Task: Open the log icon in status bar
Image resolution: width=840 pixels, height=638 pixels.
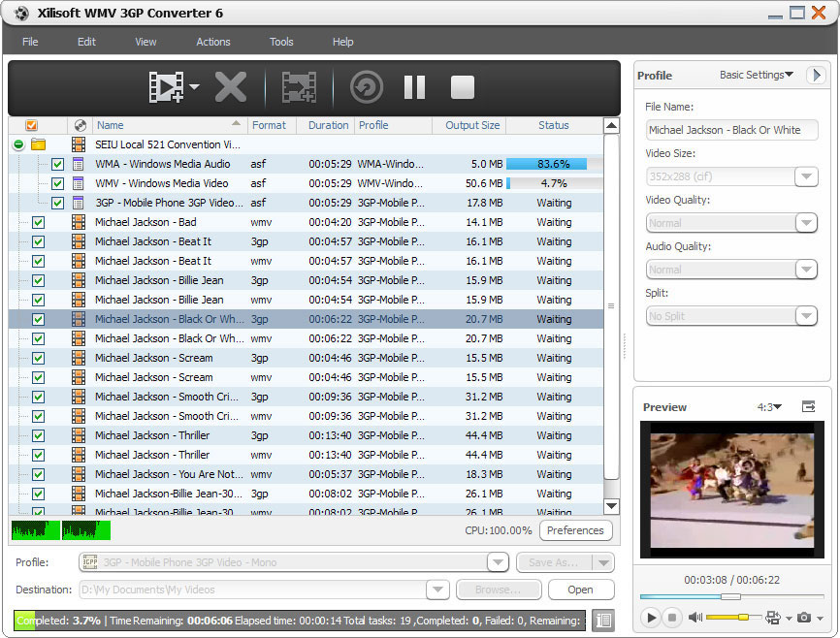Action: coord(602,621)
